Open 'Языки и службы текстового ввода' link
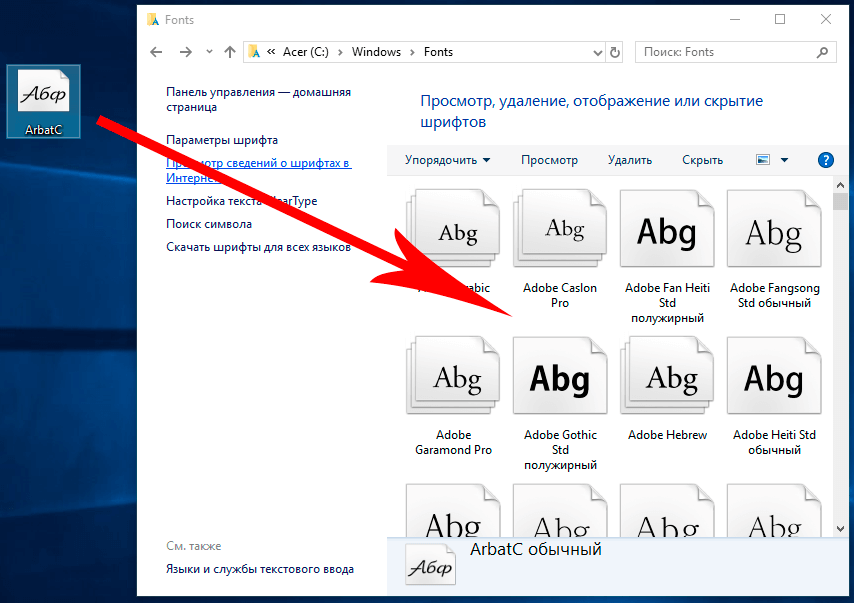854x603 pixels. [260, 569]
